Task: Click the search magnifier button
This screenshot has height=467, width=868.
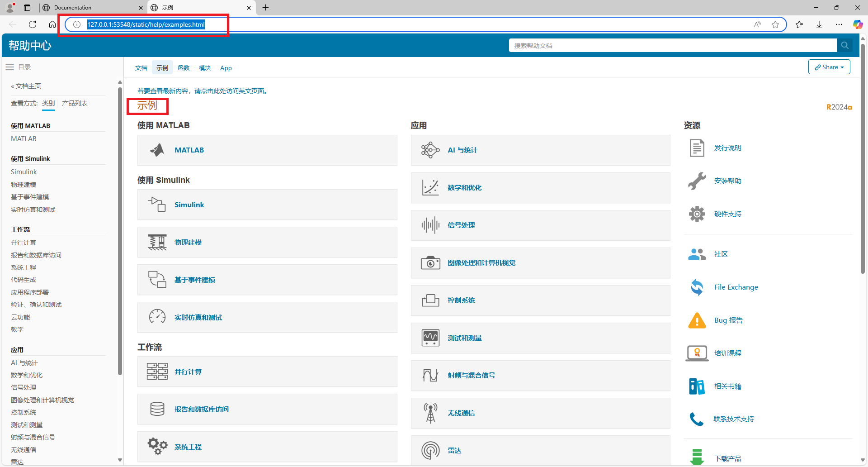Action: pos(844,45)
